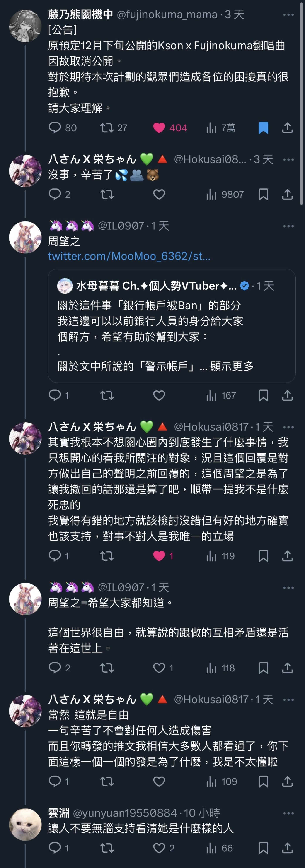Unlike the reply with 119 views

163,556
